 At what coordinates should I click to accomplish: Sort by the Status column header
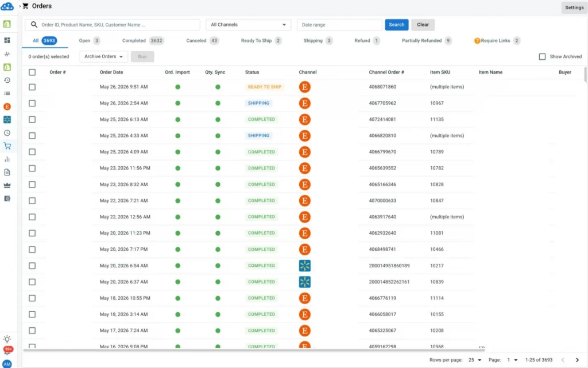click(x=252, y=72)
